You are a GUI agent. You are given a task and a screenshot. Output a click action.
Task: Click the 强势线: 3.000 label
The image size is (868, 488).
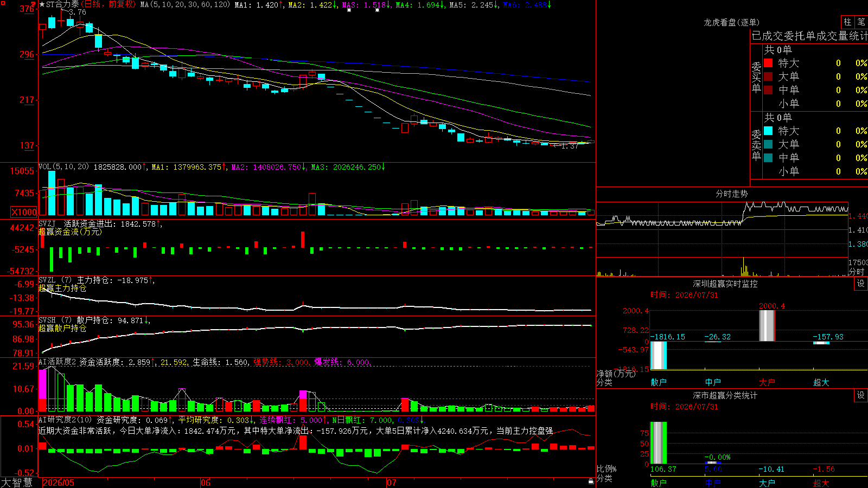point(281,362)
